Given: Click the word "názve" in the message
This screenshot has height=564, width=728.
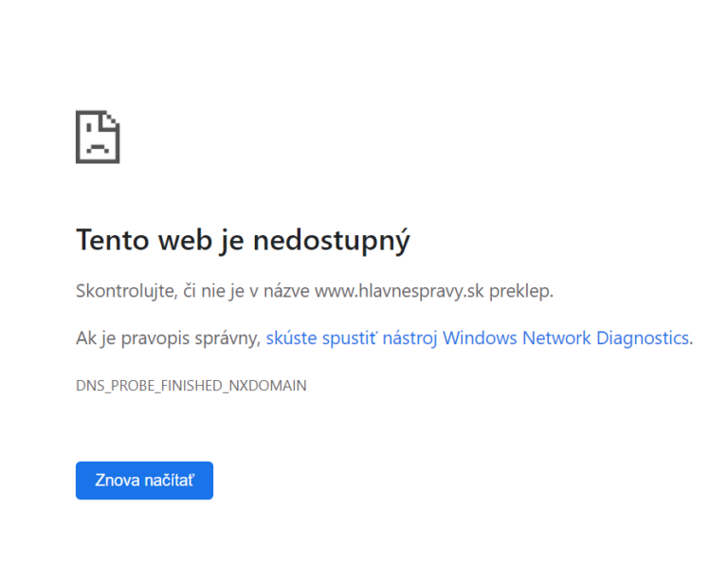Looking at the screenshot, I should pyautogui.click(x=286, y=291).
